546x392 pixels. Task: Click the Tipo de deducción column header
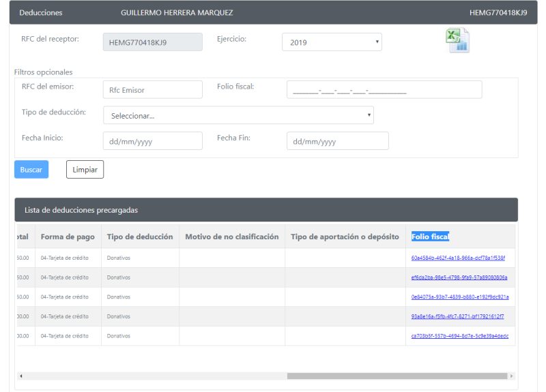pyautogui.click(x=140, y=237)
